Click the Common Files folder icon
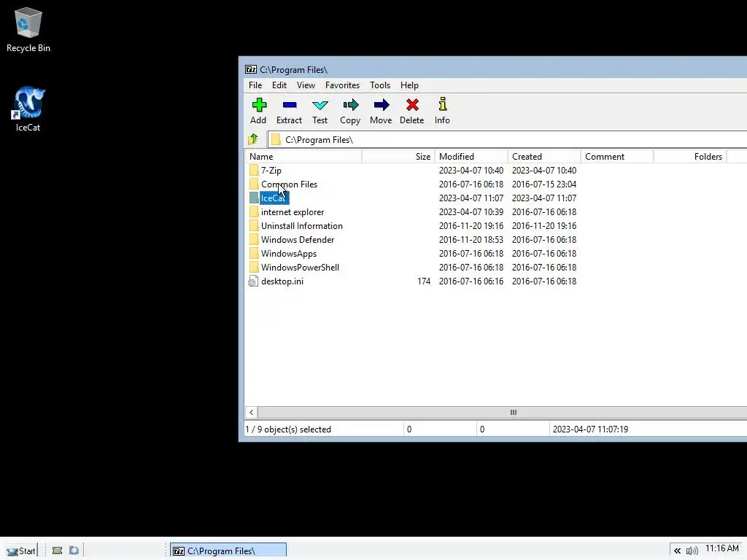Screen dimensions: 747x560 tap(254, 184)
